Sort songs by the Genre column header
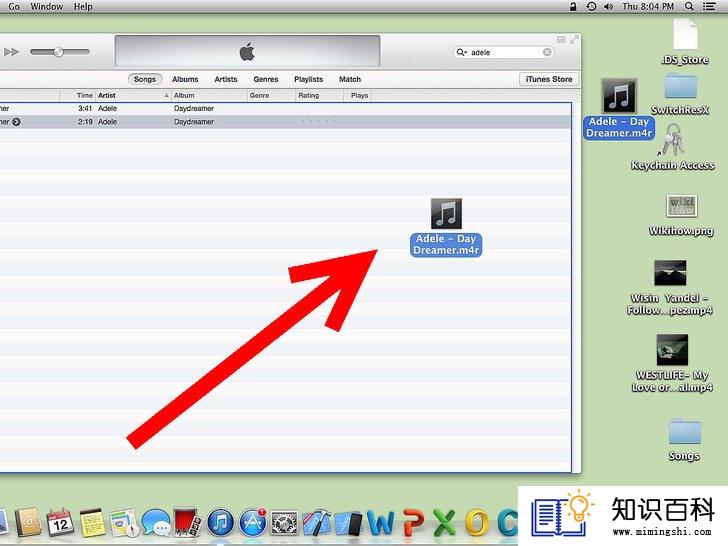The image size is (728, 546). (x=271, y=95)
